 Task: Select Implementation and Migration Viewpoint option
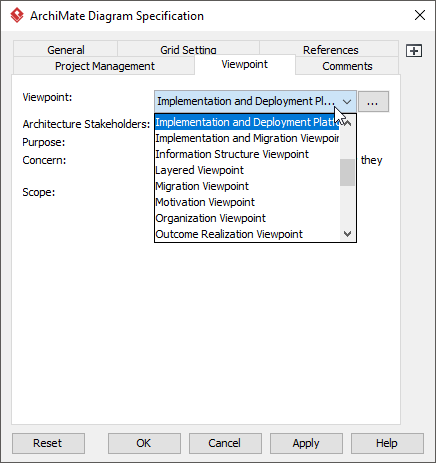(x=247, y=138)
